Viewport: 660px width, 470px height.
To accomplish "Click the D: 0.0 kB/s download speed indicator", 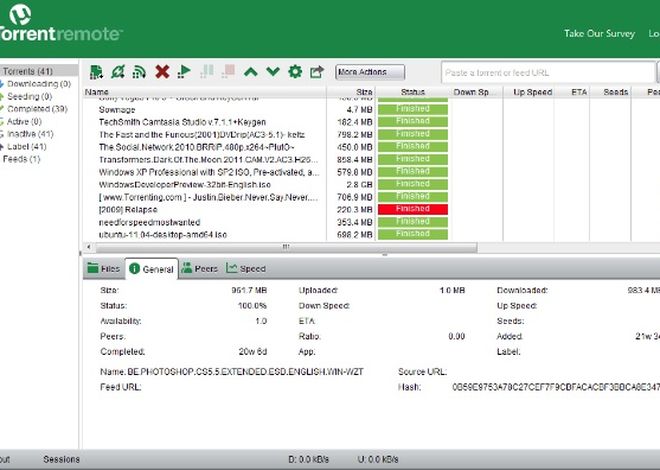I will (309, 459).
